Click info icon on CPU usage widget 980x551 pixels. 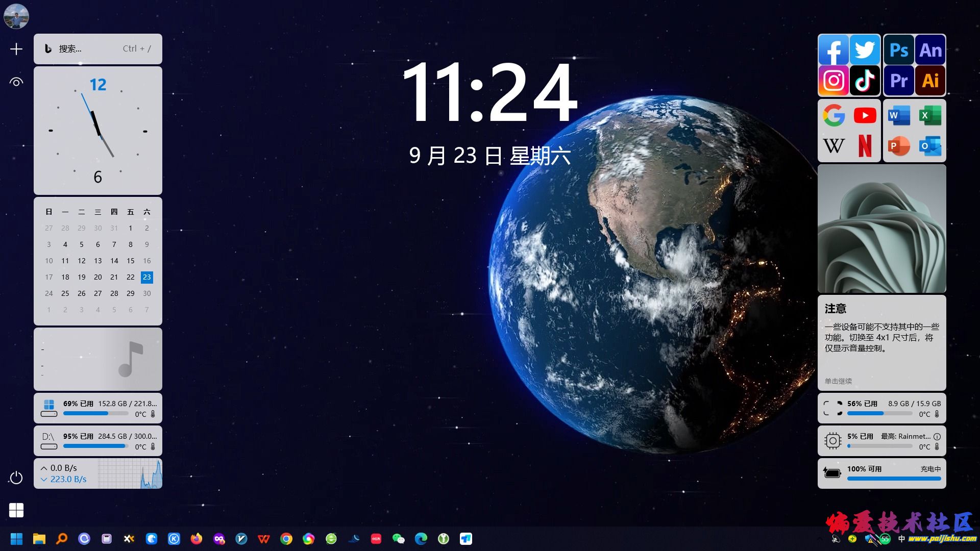coord(937,437)
